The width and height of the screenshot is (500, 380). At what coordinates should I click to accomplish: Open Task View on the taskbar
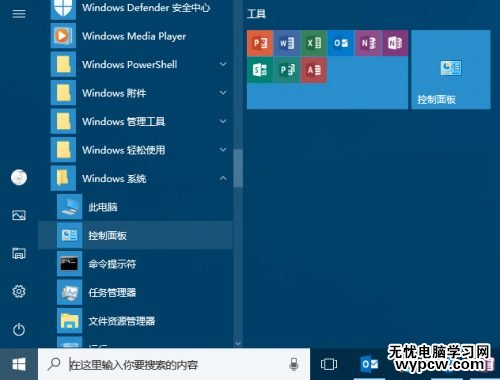coord(329,364)
